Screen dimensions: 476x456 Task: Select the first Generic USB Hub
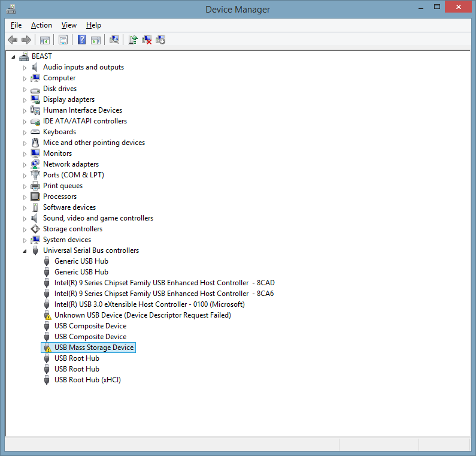[81, 261]
